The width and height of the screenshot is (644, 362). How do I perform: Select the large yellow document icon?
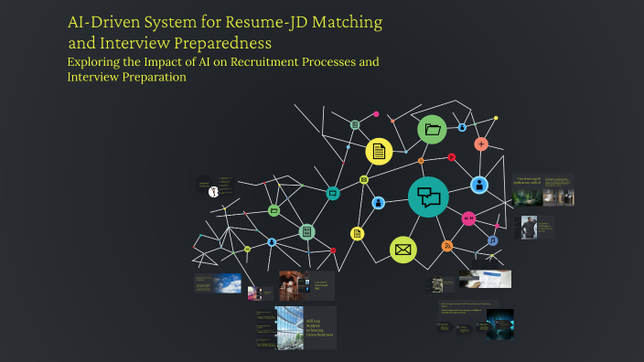click(379, 152)
